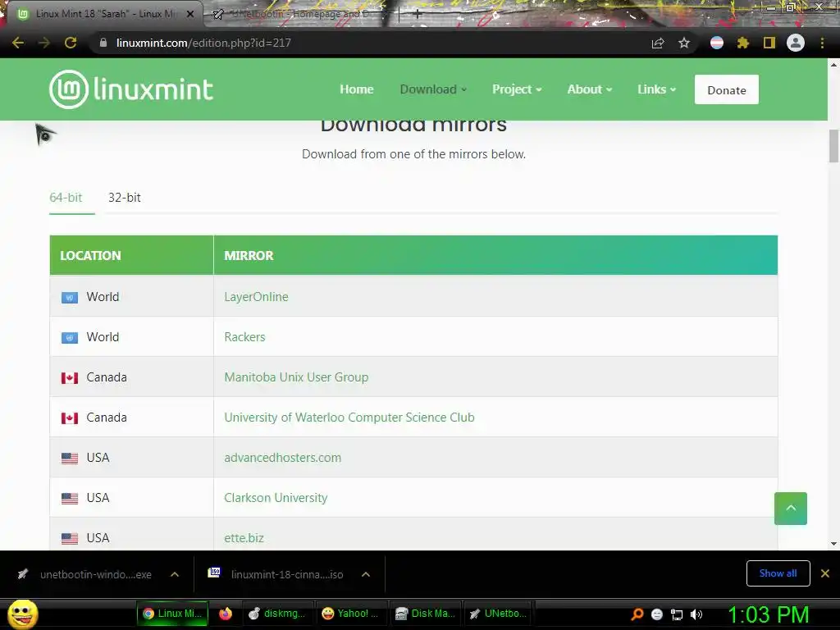This screenshot has height=630, width=840.
Task: Open a new browser tab with plus
Action: (x=418, y=14)
